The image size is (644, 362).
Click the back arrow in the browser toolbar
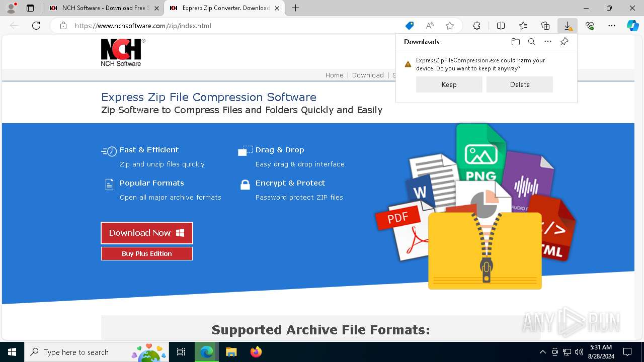point(14,26)
